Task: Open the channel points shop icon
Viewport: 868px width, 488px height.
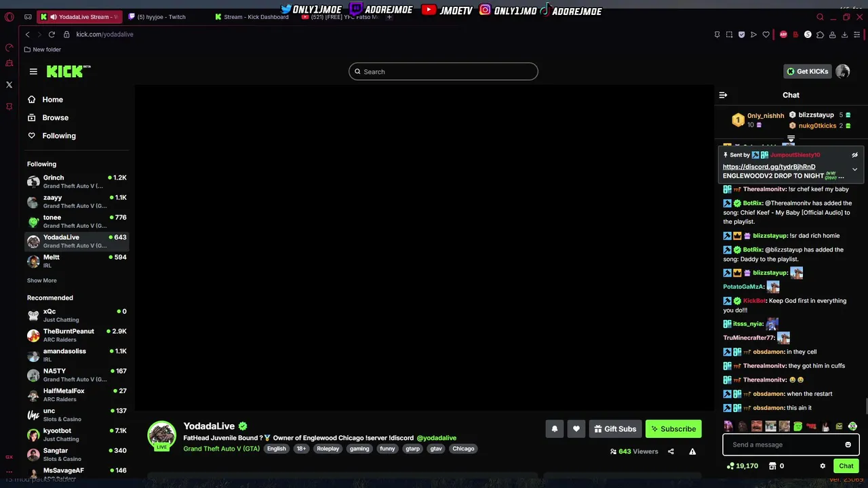Action: point(772,466)
